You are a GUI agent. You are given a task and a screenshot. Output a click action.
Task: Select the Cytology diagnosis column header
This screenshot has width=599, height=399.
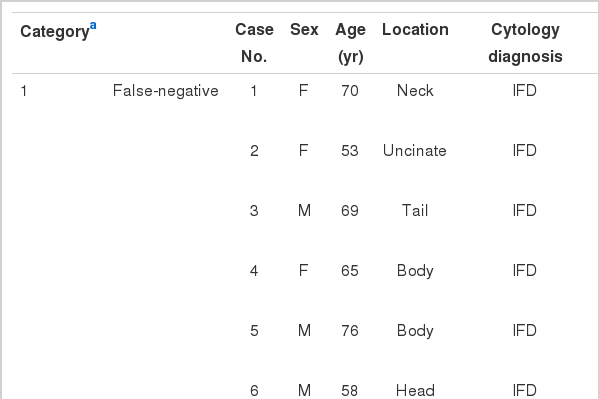525,43
